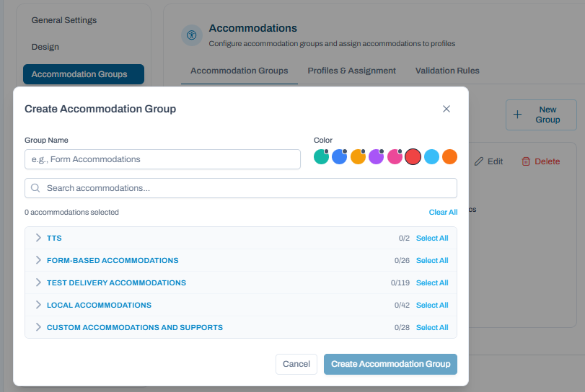Viewport: 585px width, 392px height.
Task: Pick the pink color swatch
Action: pyautogui.click(x=395, y=156)
